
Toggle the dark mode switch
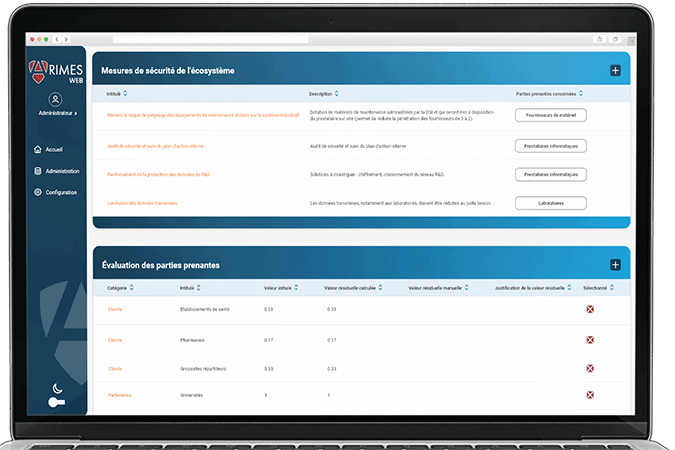(56, 403)
